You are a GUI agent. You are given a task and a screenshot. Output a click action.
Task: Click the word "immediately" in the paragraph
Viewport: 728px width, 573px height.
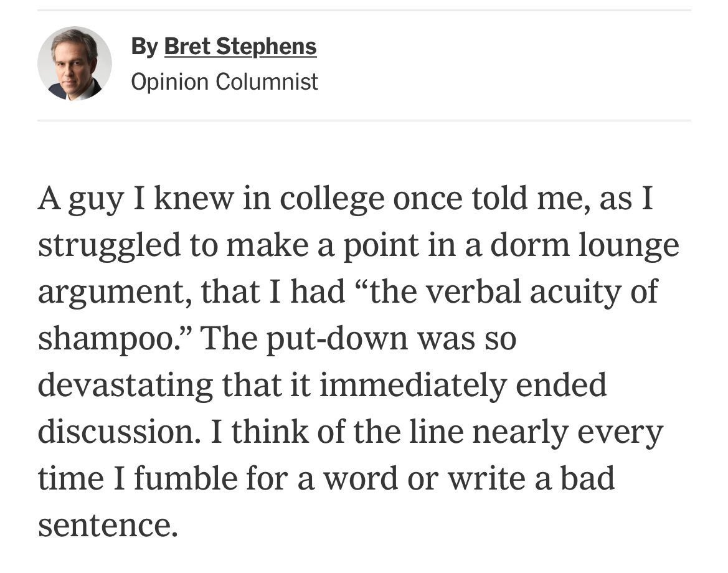pos(413,385)
